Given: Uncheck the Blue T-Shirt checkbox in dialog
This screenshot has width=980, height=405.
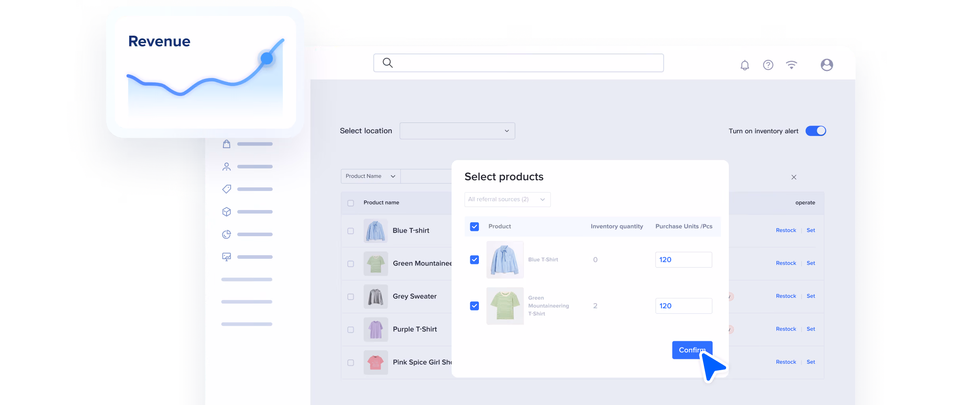Looking at the screenshot, I should click(474, 260).
